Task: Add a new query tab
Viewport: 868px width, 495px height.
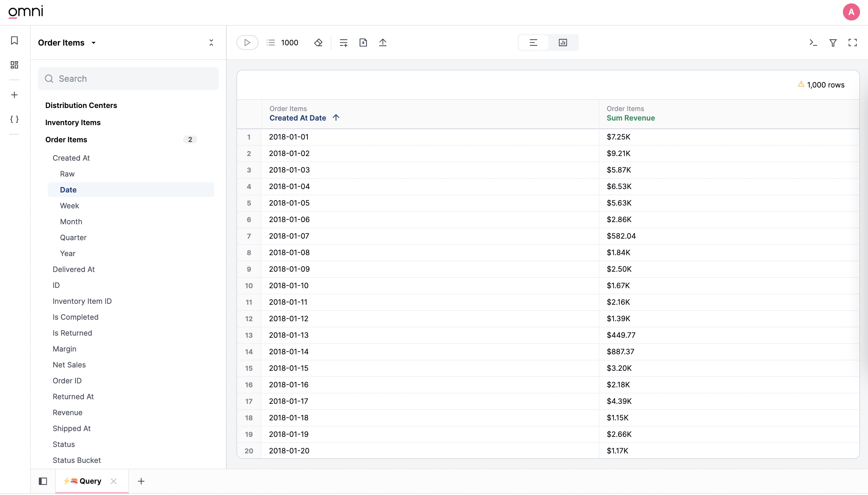Action: coord(141,481)
